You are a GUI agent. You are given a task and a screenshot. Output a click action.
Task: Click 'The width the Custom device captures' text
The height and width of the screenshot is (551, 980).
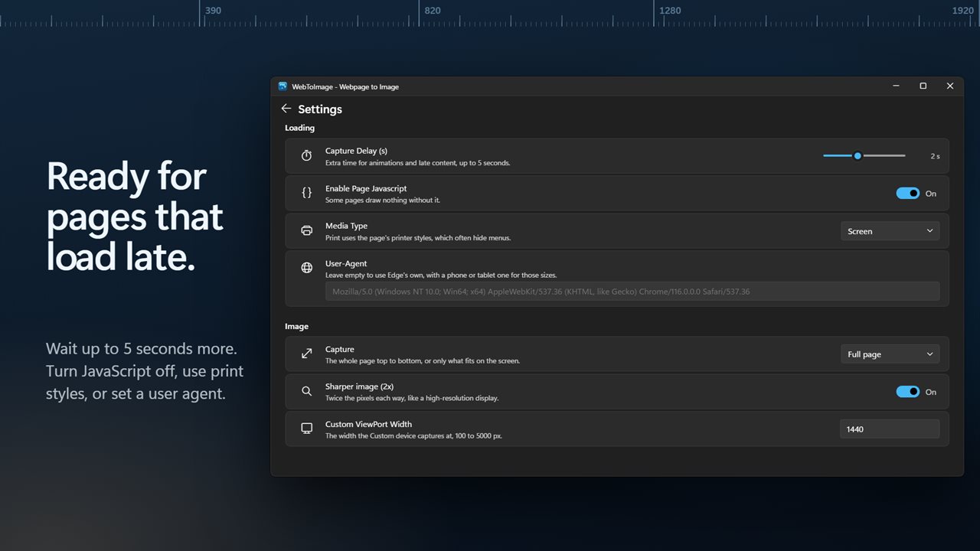(x=413, y=436)
